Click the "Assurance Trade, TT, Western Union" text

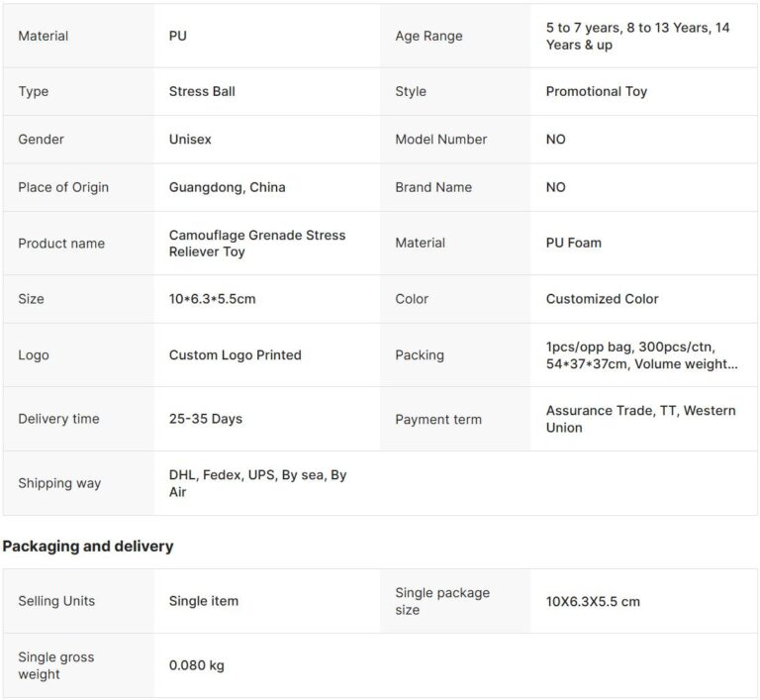point(640,419)
